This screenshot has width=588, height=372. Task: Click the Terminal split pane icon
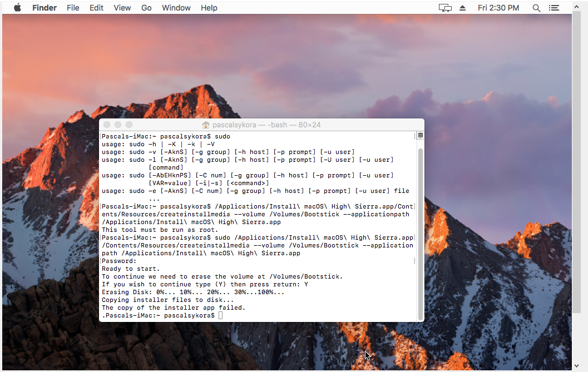click(421, 136)
